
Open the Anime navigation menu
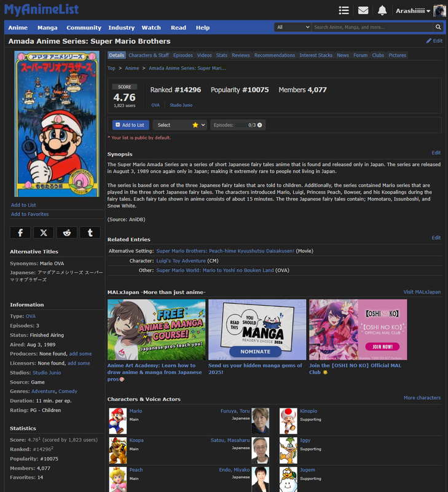(18, 28)
